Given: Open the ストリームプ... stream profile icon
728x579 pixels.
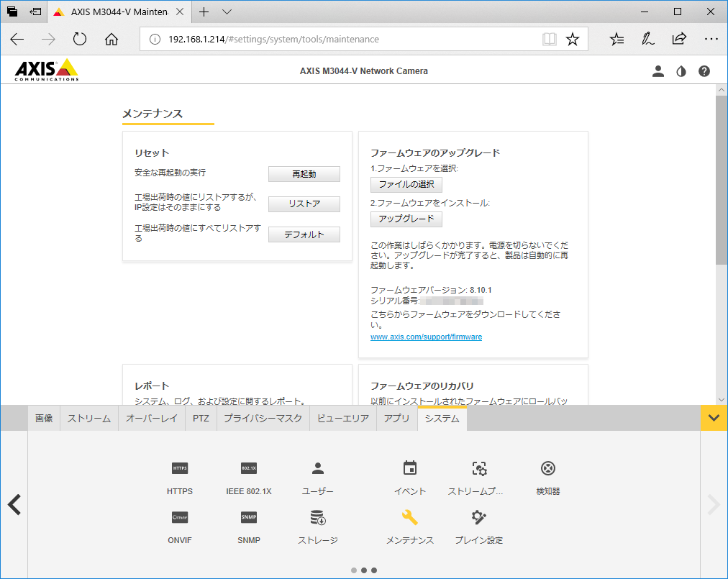Looking at the screenshot, I should coord(479,468).
